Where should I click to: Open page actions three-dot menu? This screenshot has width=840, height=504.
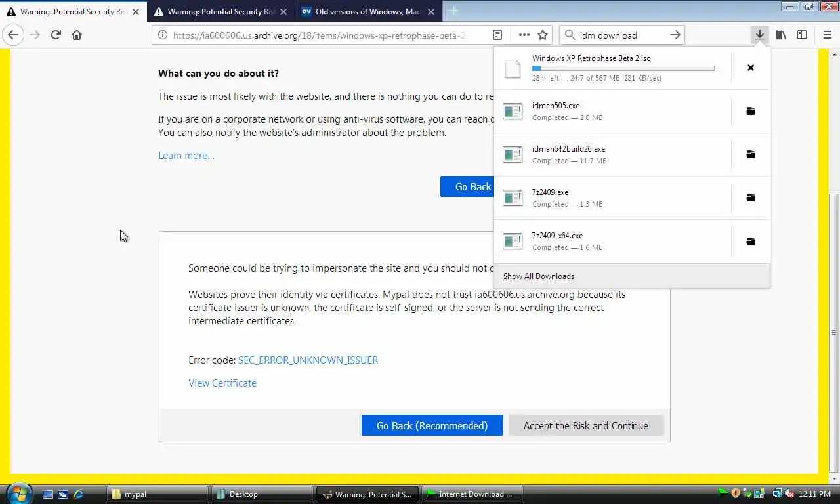click(x=524, y=35)
